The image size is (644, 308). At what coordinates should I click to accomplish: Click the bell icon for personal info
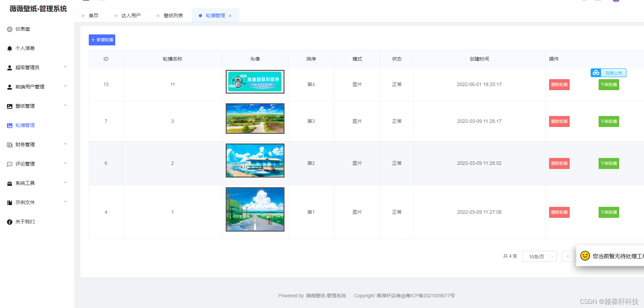pos(10,49)
